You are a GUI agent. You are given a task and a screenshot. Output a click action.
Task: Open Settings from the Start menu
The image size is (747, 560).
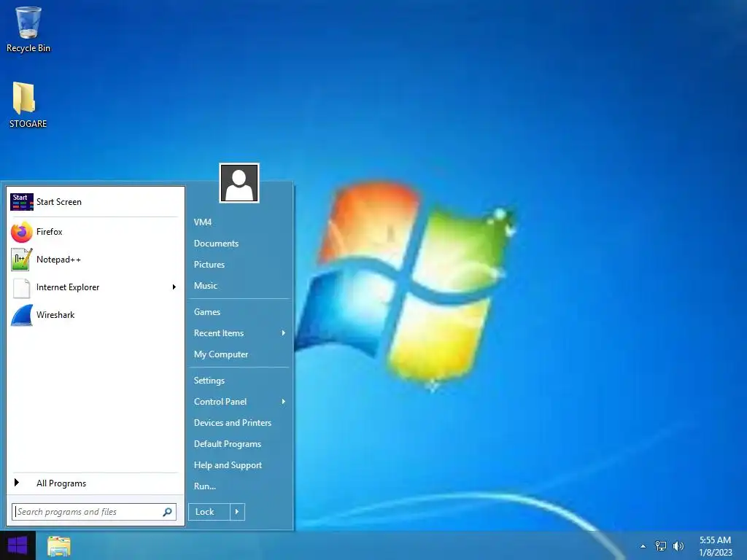pyautogui.click(x=209, y=381)
